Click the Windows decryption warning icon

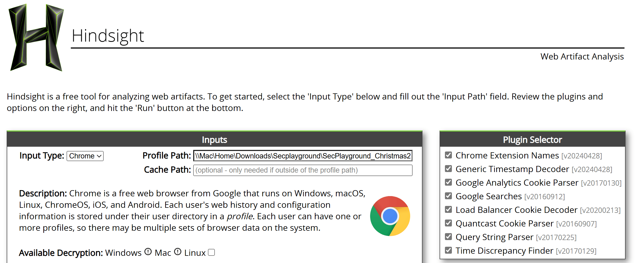(148, 252)
